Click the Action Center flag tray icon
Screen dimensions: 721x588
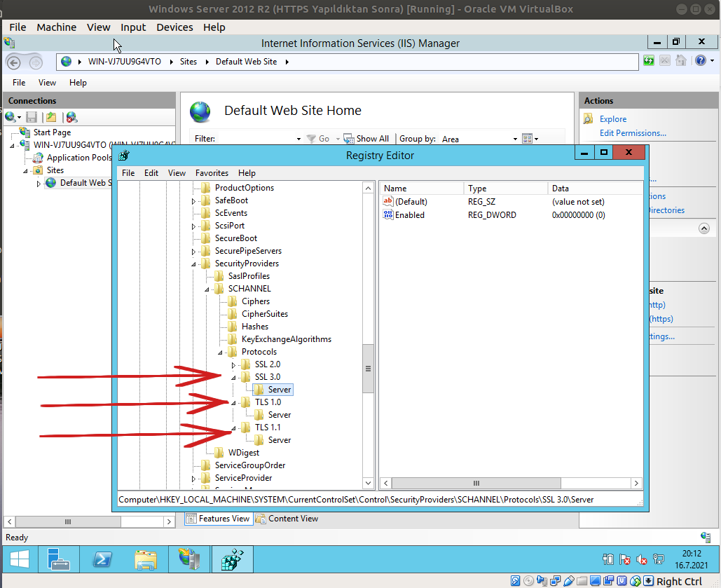[624, 559]
